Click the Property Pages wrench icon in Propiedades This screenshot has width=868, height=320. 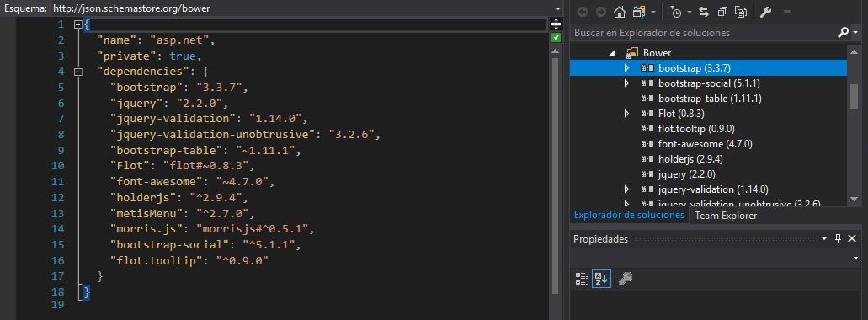[x=625, y=279]
